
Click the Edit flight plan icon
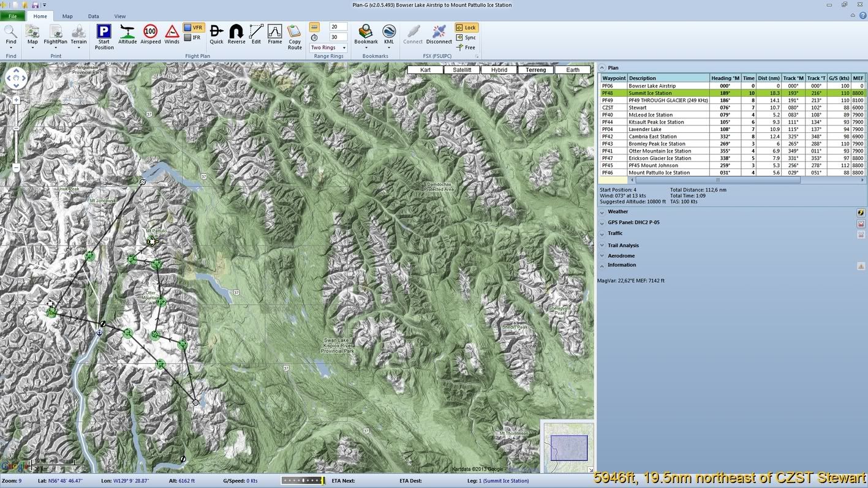pos(256,31)
